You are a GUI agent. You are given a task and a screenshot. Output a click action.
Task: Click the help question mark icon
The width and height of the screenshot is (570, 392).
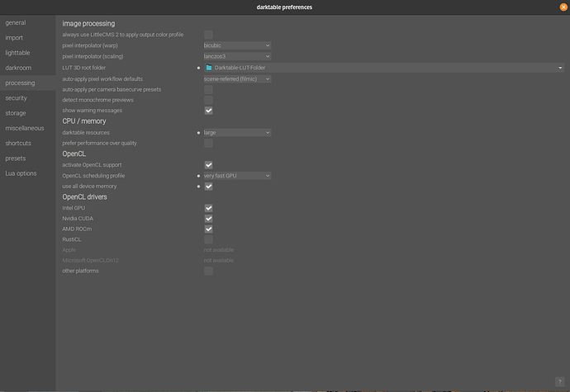coord(559,381)
